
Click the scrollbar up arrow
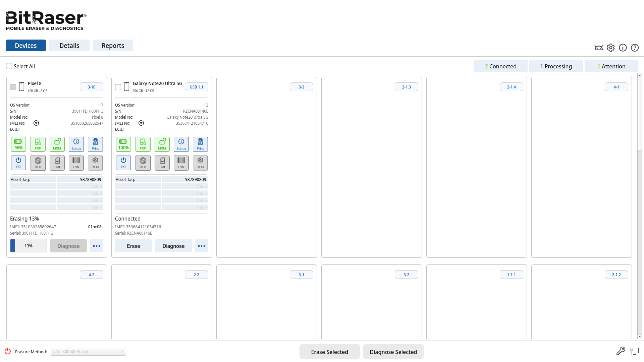640,76
